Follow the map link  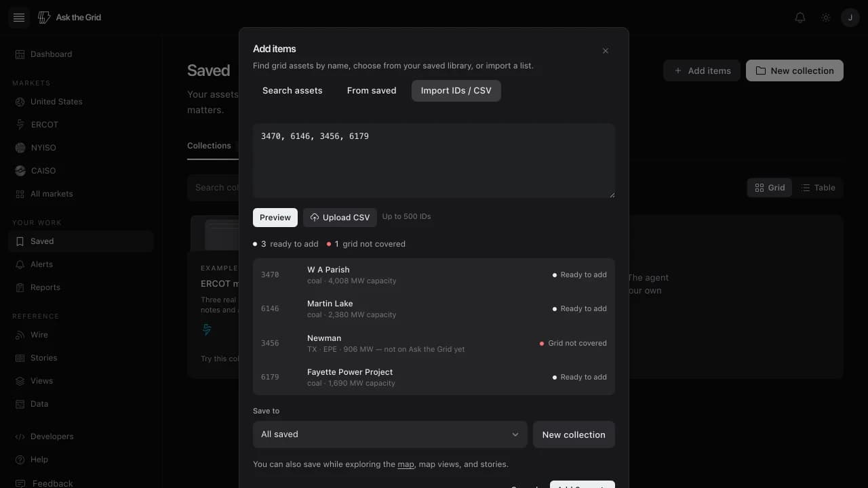coord(406,465)
